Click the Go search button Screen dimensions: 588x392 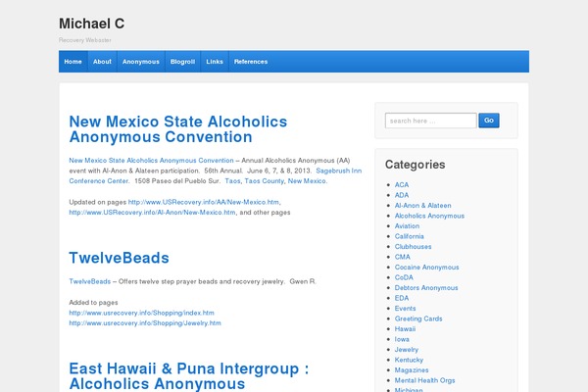tap(489, 121)
